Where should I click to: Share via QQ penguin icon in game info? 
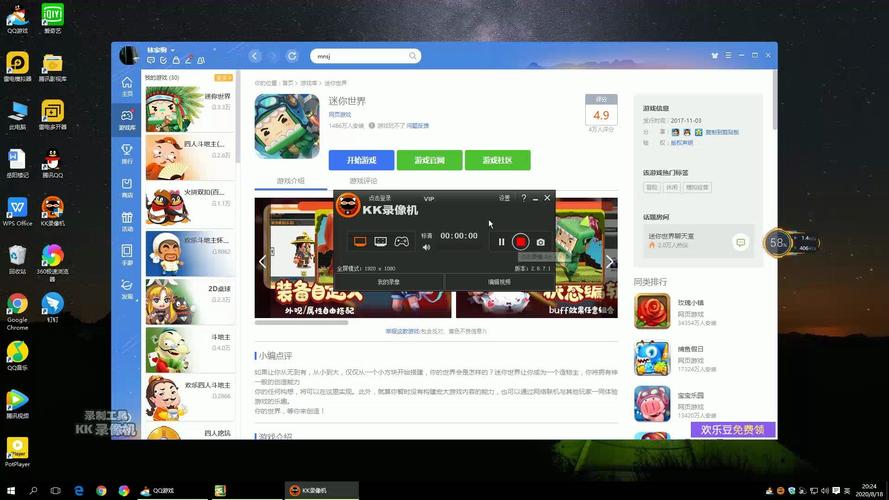pos(687,132)
